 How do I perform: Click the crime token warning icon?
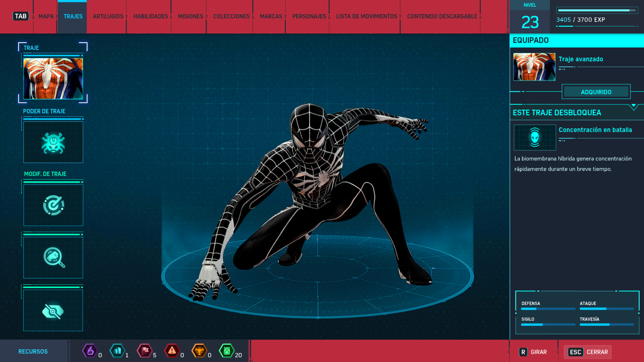tap(172, 351)
